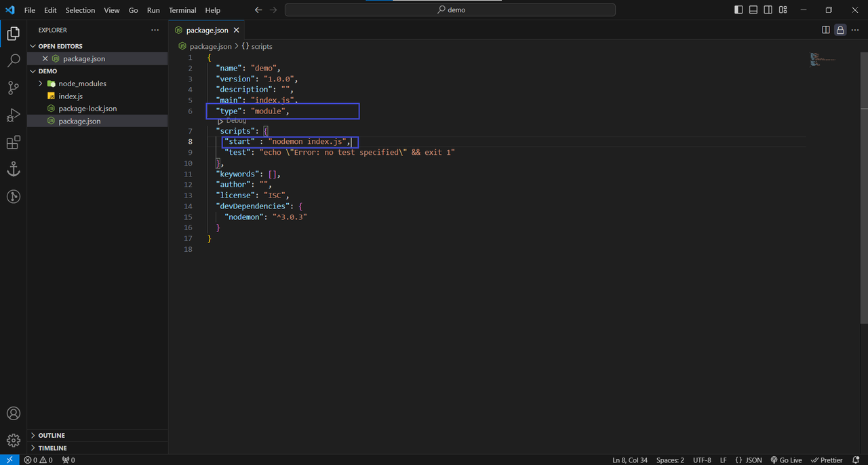This screenshot has width=868, height=465.
Task: Click the editor minimap preview
Action: pos(823,60)
